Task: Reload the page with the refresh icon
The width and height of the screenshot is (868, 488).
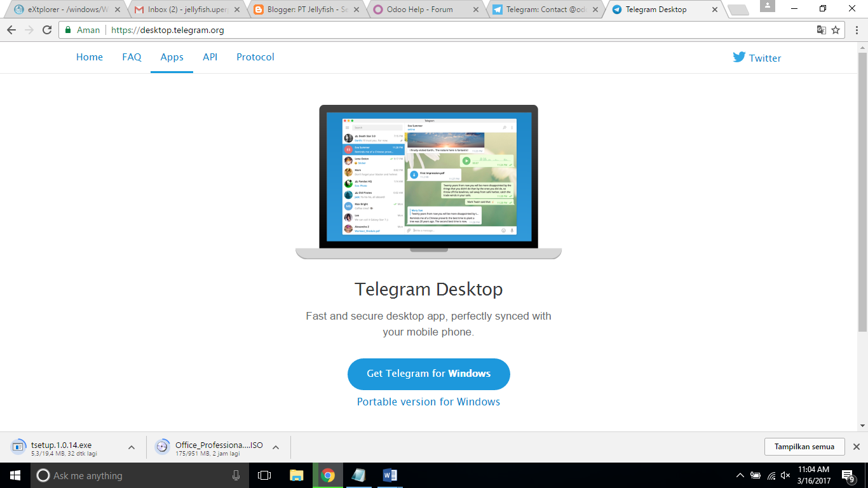Action: [x=47, y=30]
